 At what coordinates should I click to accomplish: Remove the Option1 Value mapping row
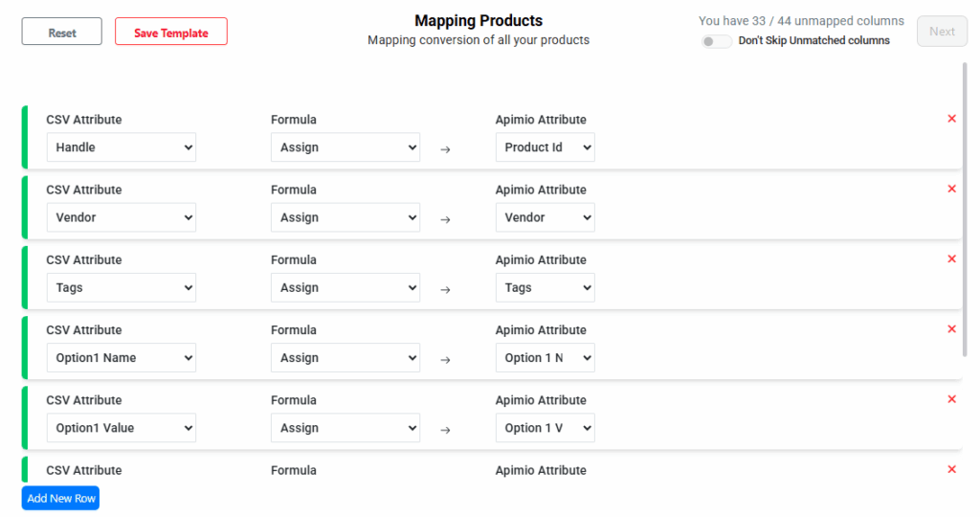tap(951, 399)
